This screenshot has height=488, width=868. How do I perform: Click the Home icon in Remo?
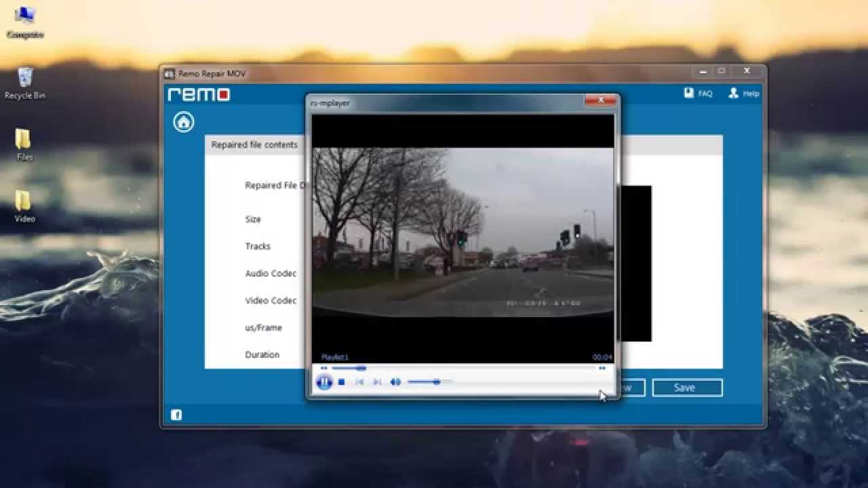(x=183, y=122)
